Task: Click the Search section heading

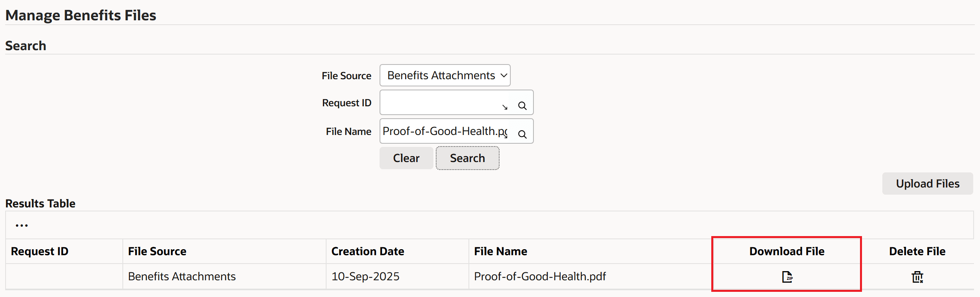Action: 26,45
